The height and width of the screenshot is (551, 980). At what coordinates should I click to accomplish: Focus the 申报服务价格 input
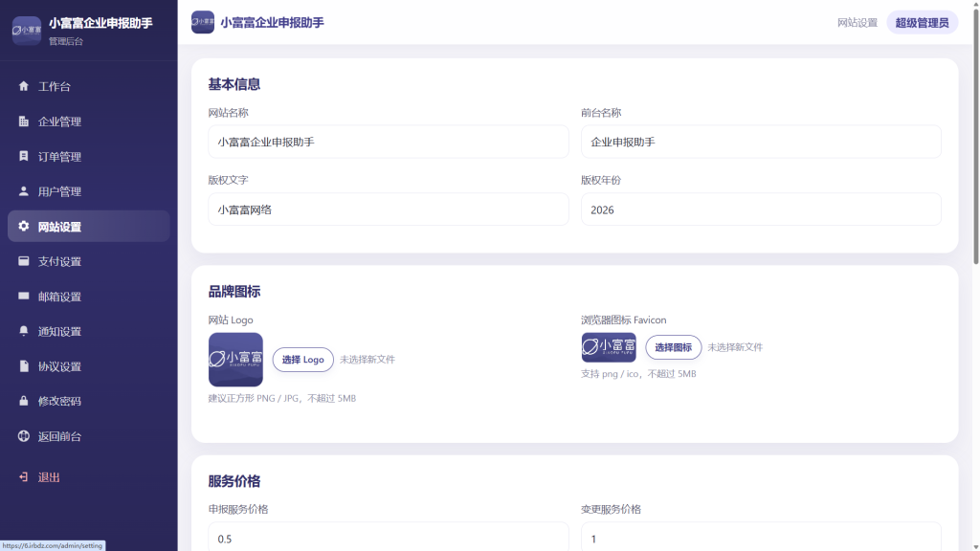(389, 538)
